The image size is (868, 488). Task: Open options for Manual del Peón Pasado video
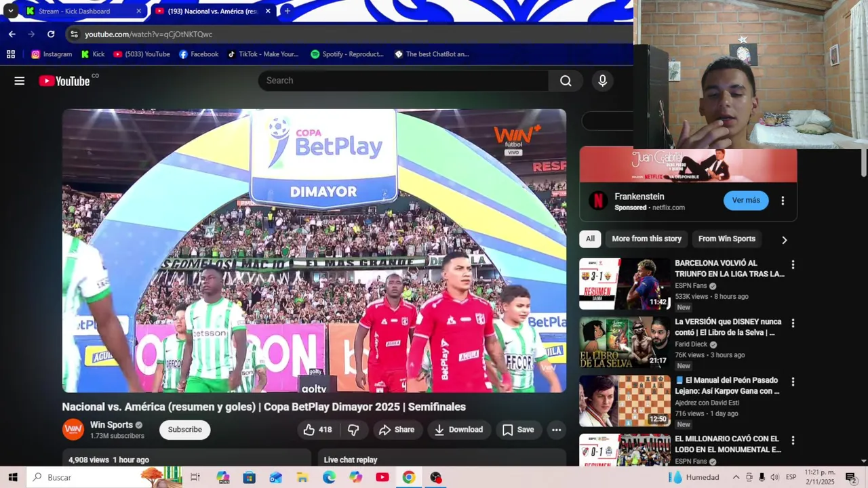click(x=793, y=382)
